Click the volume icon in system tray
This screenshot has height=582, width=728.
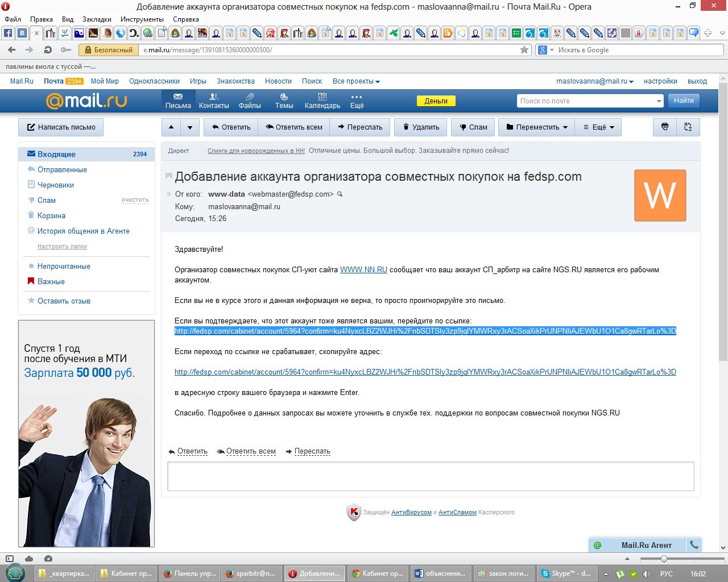click(646, 574)
